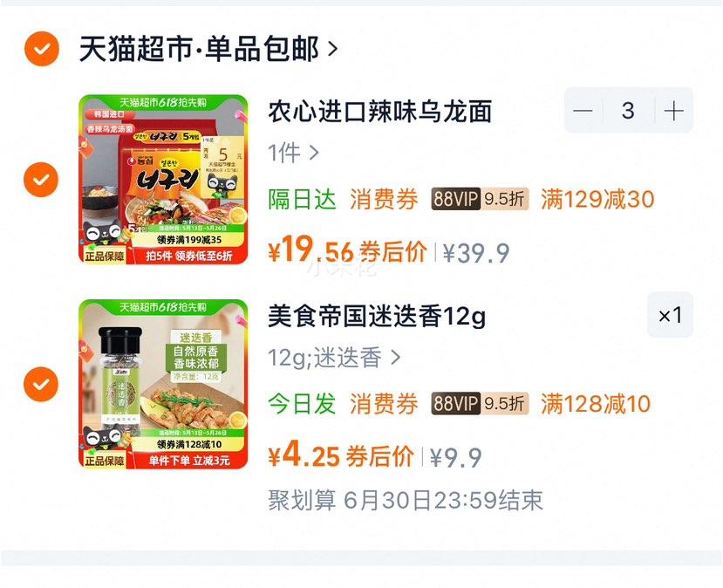
Task: Tap the noodle item's 消费券 tag
Action: (x=384, y=199)
